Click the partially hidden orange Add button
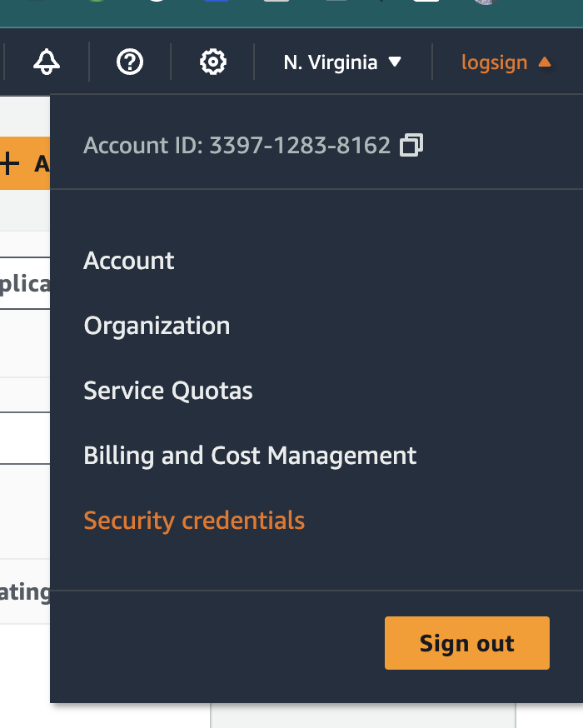Viewport: 583px width, 728px height. point(25,163)
